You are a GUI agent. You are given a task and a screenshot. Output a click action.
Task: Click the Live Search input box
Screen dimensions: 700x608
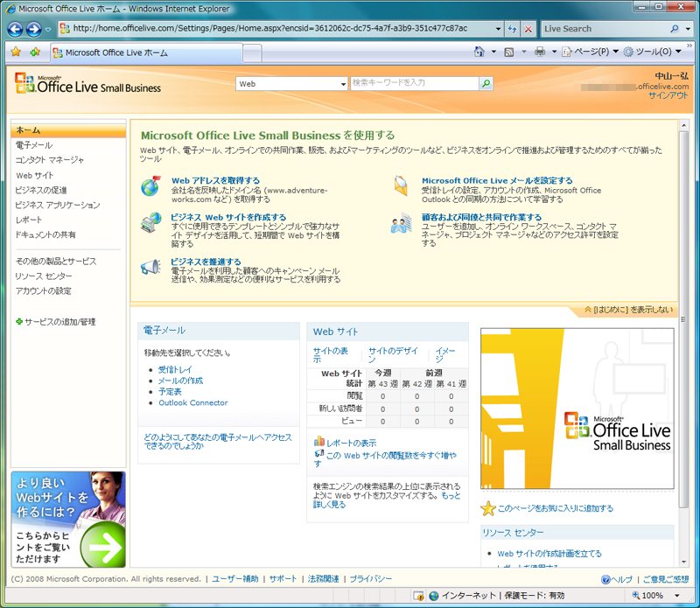[x=605, y=29]
